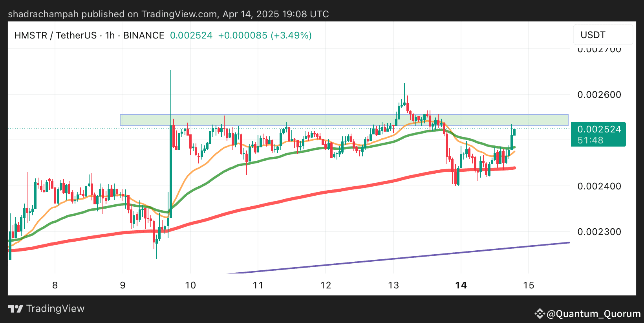Click date label 9 on time axis
644x323 pixels.
(123, 285)
